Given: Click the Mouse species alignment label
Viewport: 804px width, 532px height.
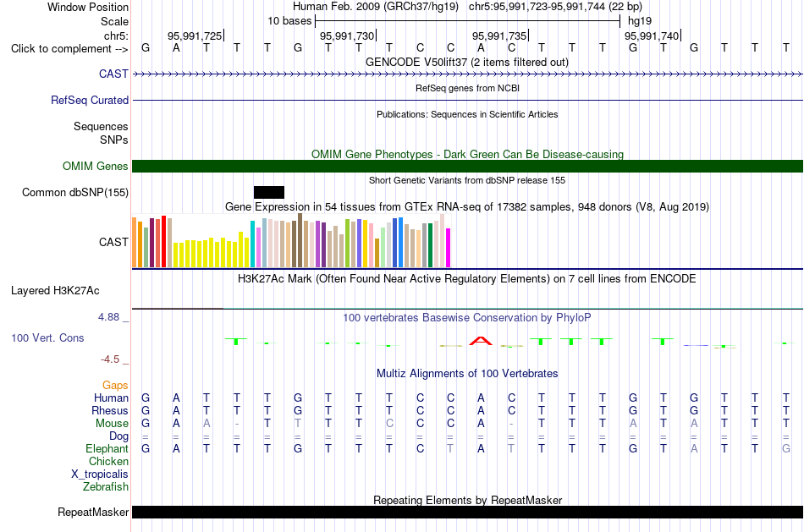Looking at the screenshot, I should tap(112, 424).
